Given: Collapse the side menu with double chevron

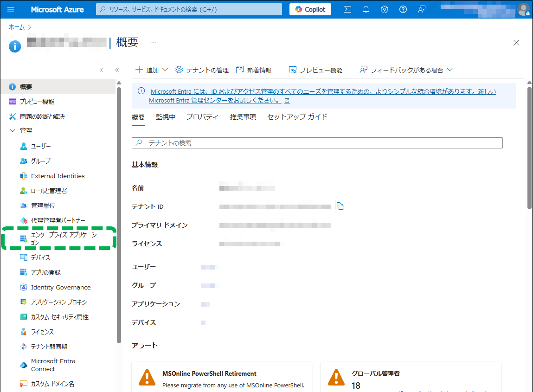Looking at the screenshot, I should [x=117, y=70].
